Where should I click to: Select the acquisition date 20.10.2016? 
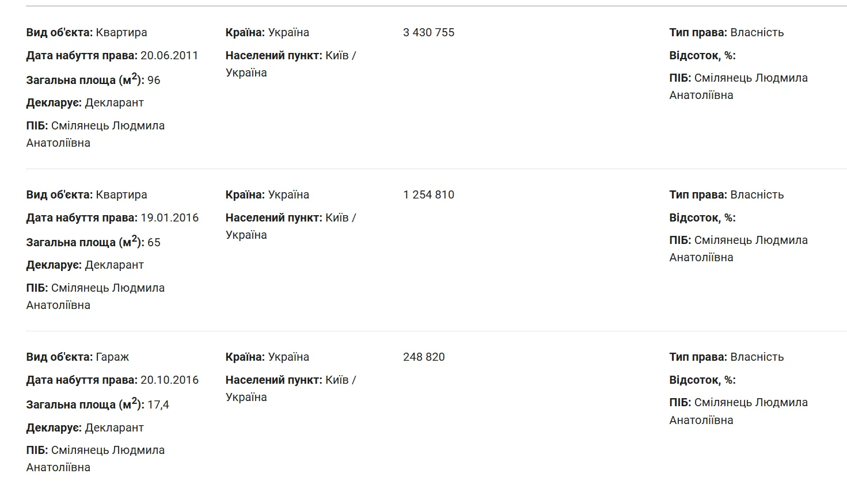click(169, 380)
